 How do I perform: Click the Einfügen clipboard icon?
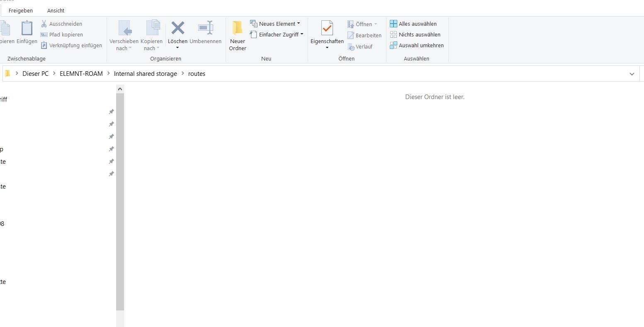click(x=27, y=29)
